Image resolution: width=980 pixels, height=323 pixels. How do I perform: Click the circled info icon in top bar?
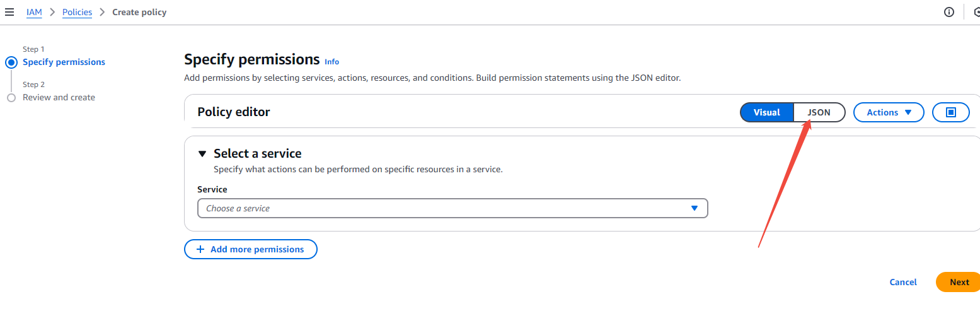[x=948, y=12]
